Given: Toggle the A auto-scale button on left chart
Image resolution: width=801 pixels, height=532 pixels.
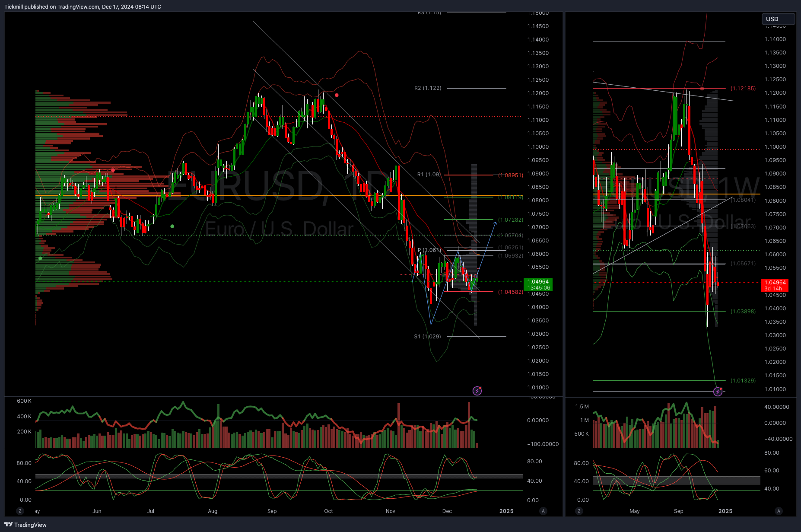Looking at the screenshot, I should tap(543, 511).
